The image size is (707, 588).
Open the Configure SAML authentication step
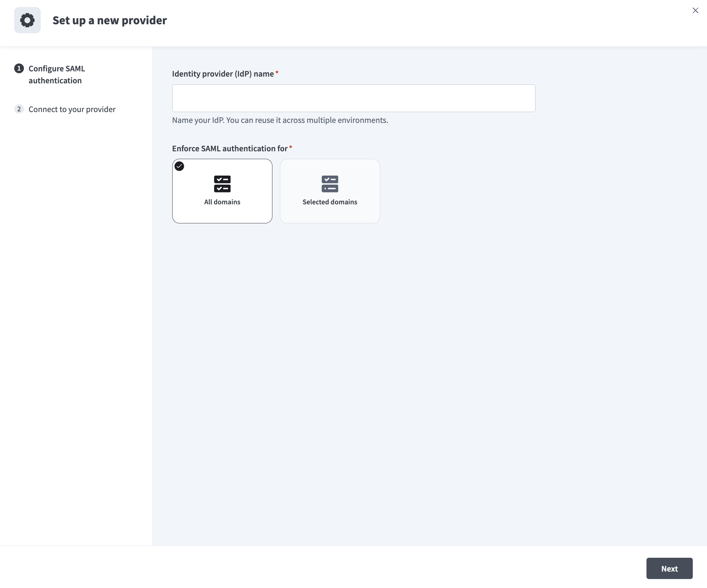(56, 74)
